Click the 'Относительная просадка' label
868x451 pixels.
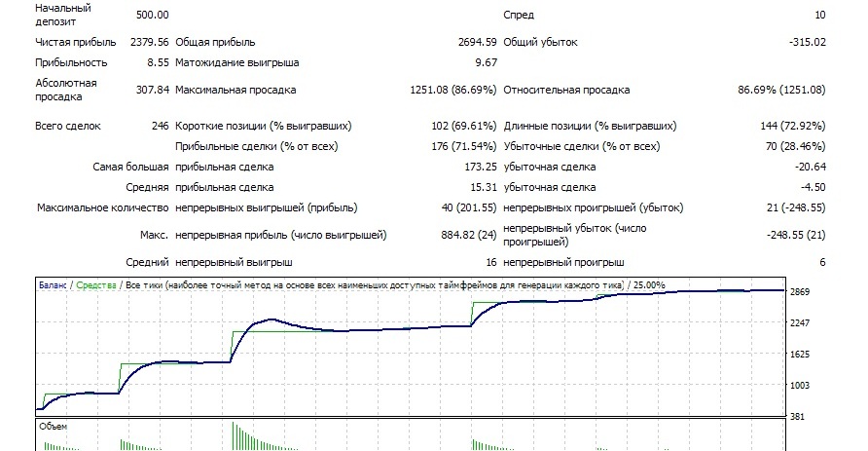pyautogui.click(x=566, y=90)
